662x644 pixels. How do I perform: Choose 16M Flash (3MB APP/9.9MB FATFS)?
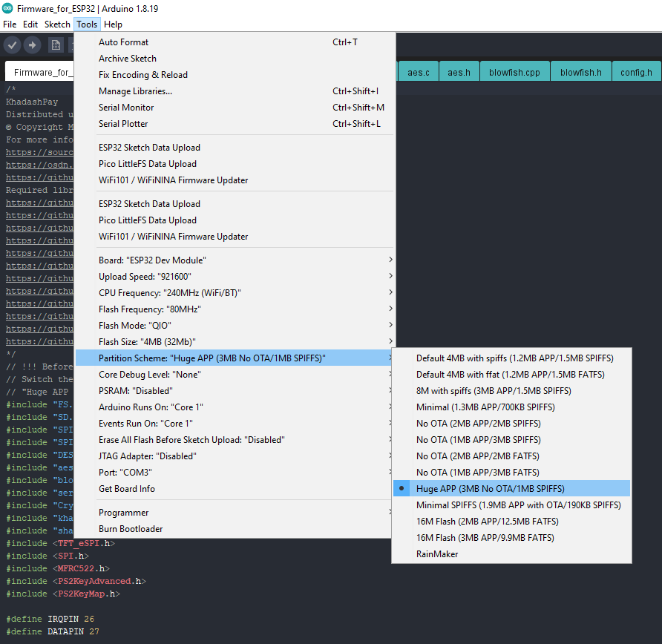pos(511,538)
